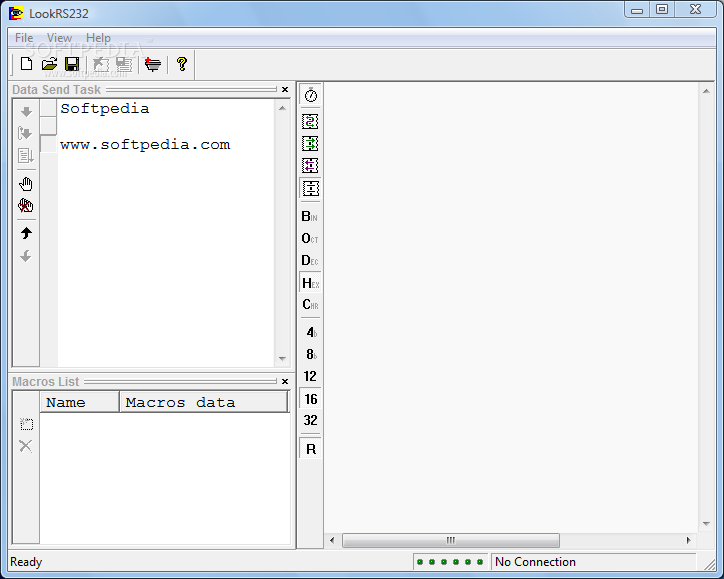Click the New file toolbar icon
724x579 pixels.
click(x=27, y=64)
